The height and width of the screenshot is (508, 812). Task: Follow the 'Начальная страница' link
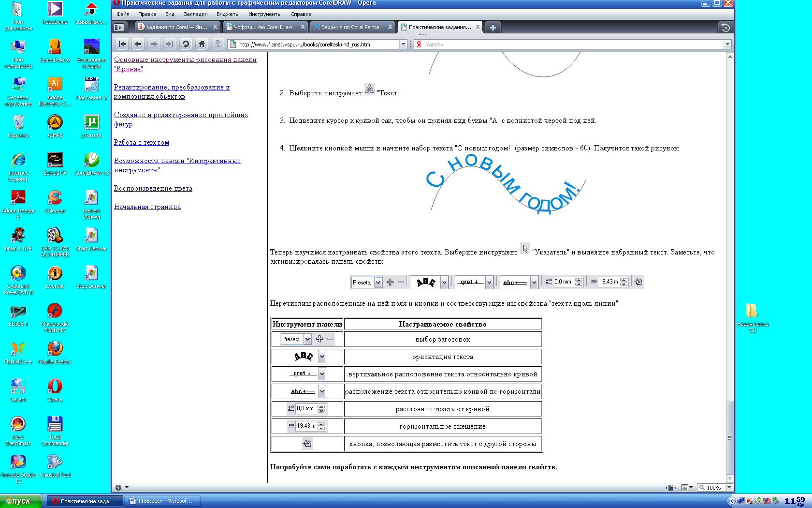coord(147,207)
